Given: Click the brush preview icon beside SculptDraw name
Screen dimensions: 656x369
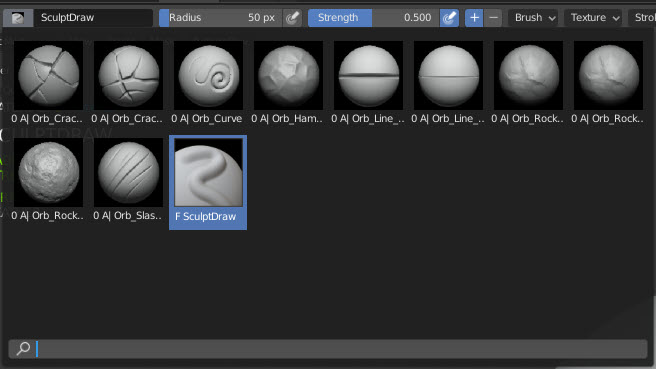Looking at the screenshot, I should coord(18,18).
